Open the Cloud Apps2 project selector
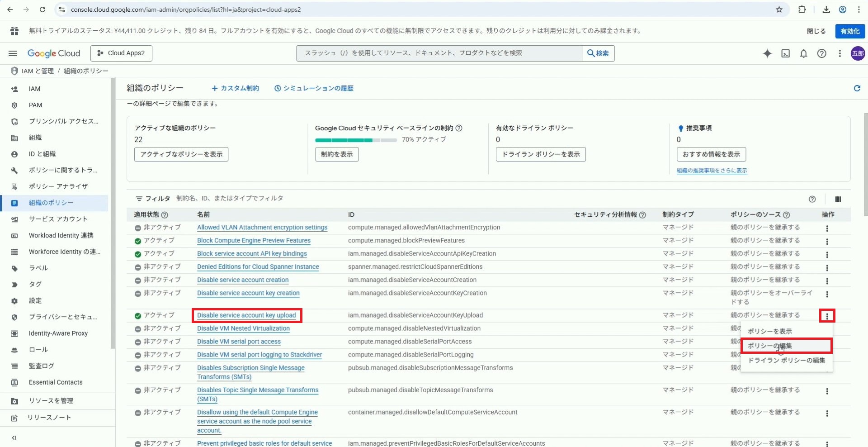The width and height of the screenshot is (868, 447). (121, 53)
